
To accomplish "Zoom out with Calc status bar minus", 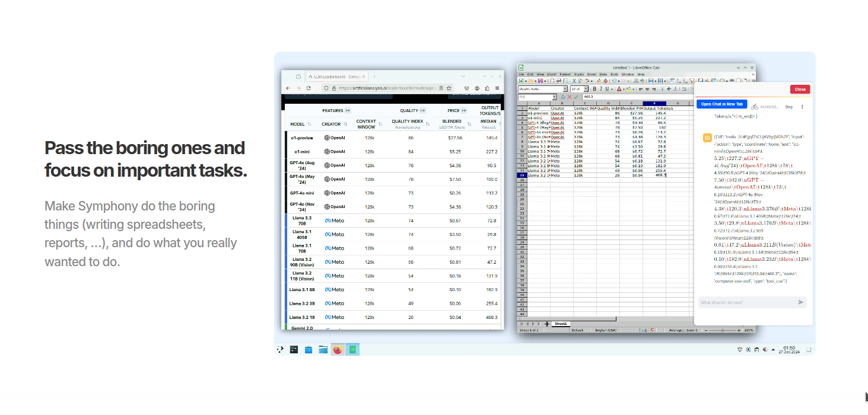I will pyautogui.click(x=706, y=330).
